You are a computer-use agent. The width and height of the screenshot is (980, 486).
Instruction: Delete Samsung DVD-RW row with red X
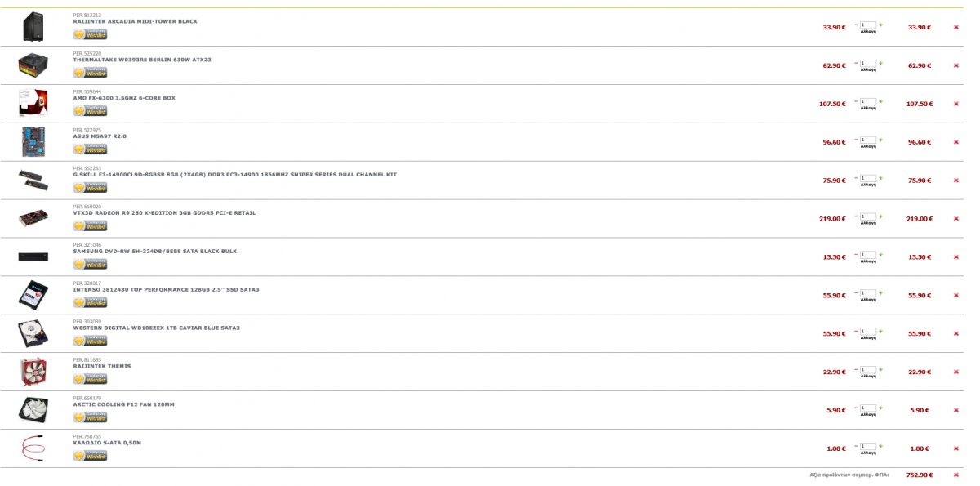tap(956, 257)
